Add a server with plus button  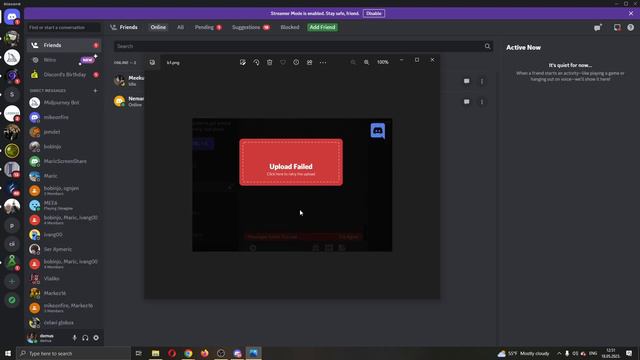tap(12, 281)
